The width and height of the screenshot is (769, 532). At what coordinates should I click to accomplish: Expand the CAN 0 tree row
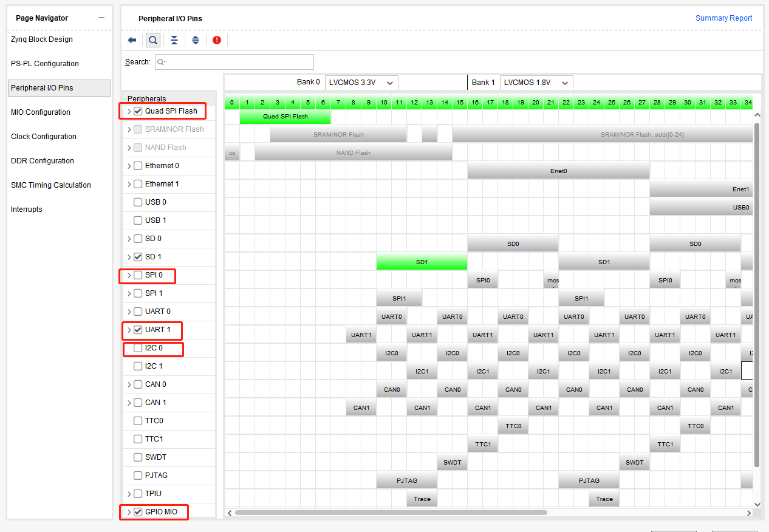tap(129, 384)
